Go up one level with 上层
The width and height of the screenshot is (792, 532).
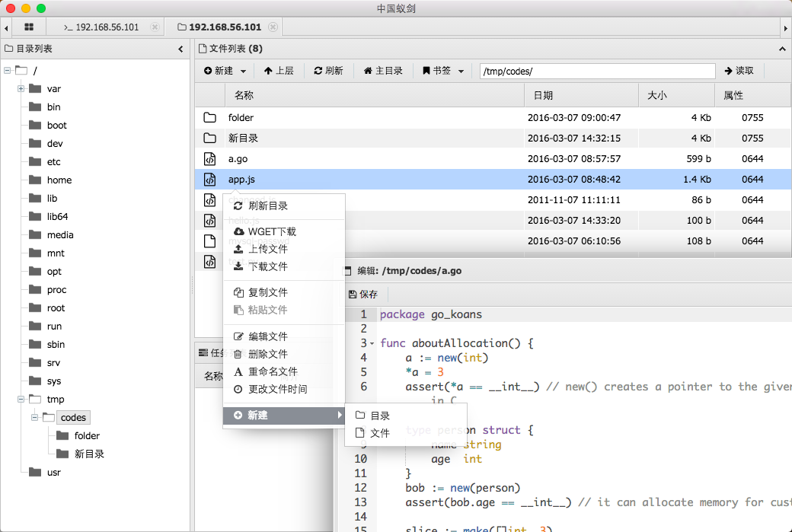tap(278, 71)
